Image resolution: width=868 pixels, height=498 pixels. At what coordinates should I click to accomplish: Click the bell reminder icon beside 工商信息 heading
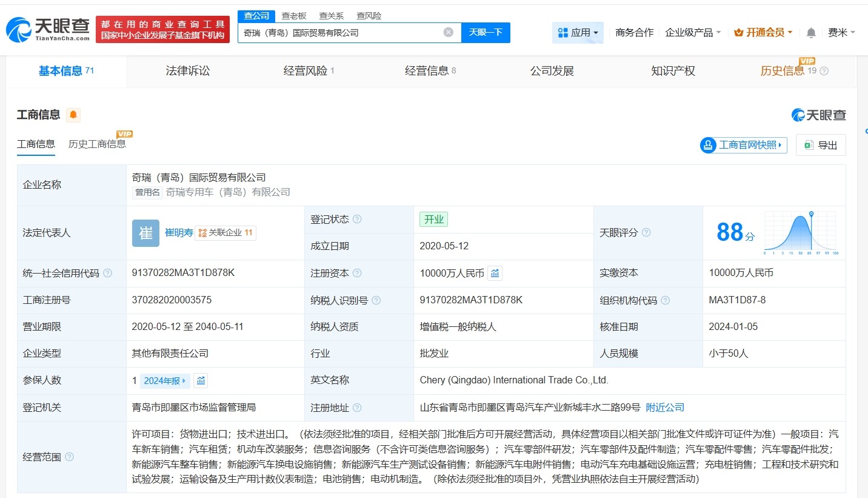(73, 114)
